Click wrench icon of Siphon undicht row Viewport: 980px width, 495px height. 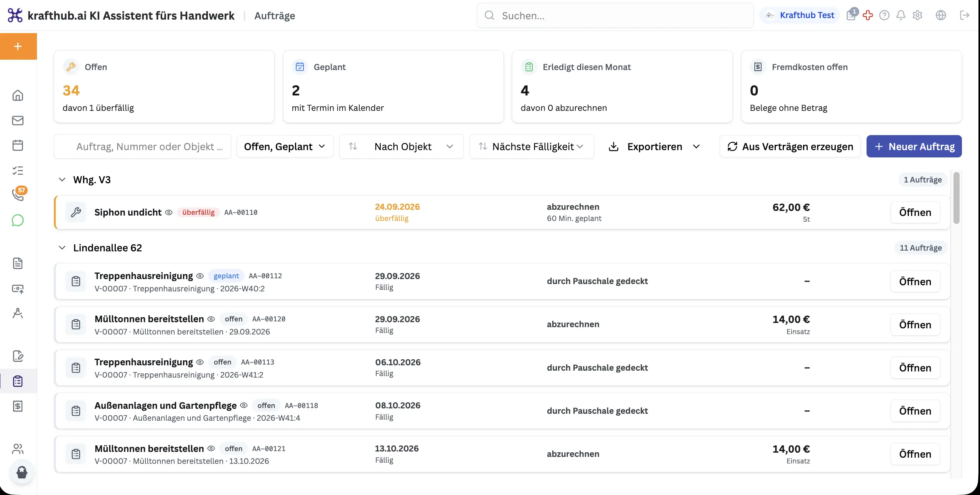pyautogui.click(x=76, y=212)
